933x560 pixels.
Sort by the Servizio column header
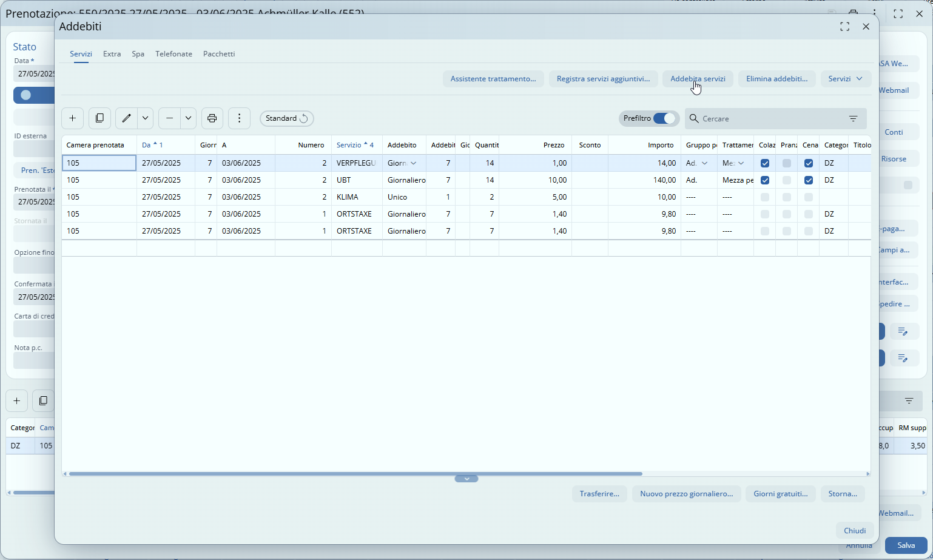point(357,145)
